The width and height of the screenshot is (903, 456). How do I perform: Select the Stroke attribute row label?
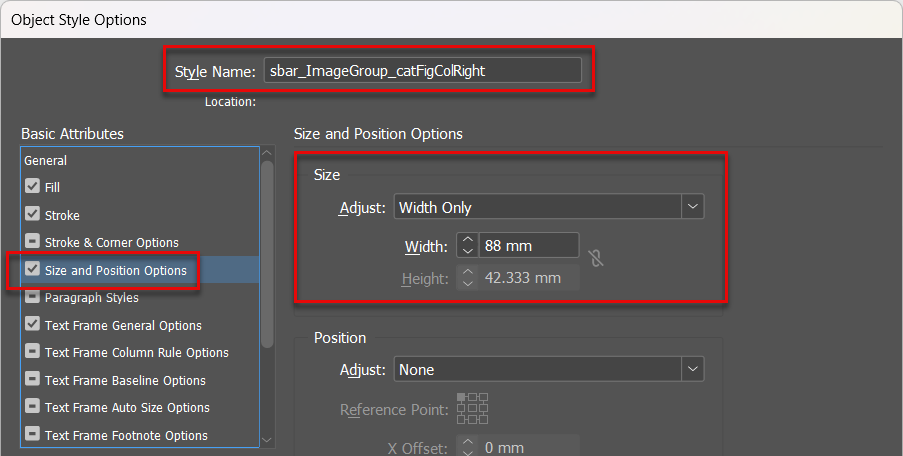click(x=62, y=215)
